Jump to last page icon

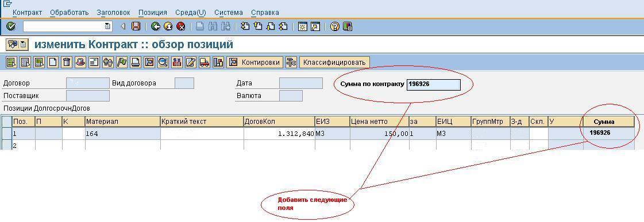[x=283, y=26]
